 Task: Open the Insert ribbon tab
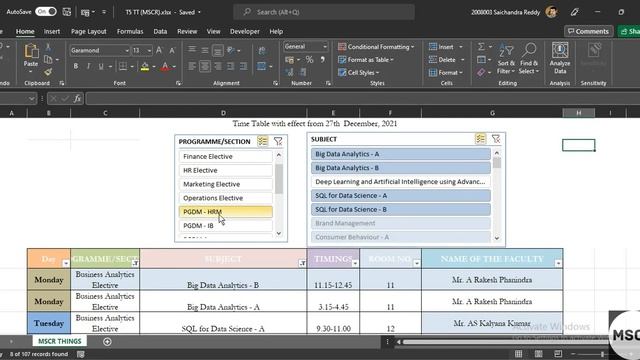pos(52,31)
